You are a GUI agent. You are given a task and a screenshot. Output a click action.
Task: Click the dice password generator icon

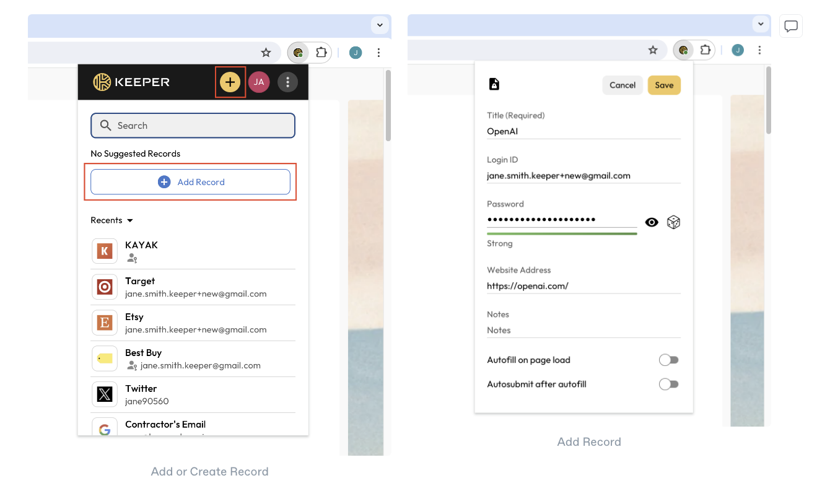[673, 222]
